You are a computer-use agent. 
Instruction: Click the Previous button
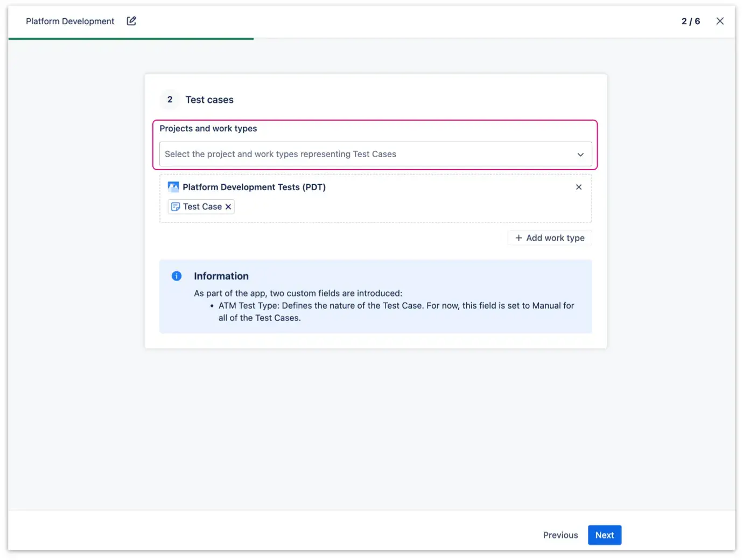pyautogui.click(x=560, y=535)
